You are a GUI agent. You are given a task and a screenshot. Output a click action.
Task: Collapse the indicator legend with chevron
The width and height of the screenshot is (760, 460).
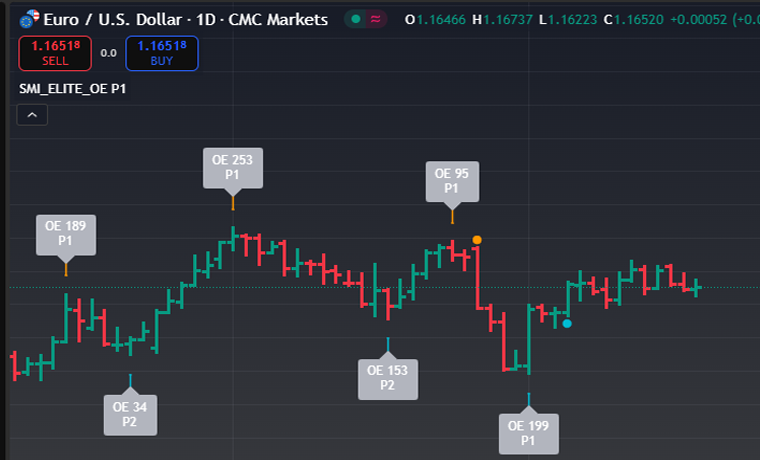point(32,115)
